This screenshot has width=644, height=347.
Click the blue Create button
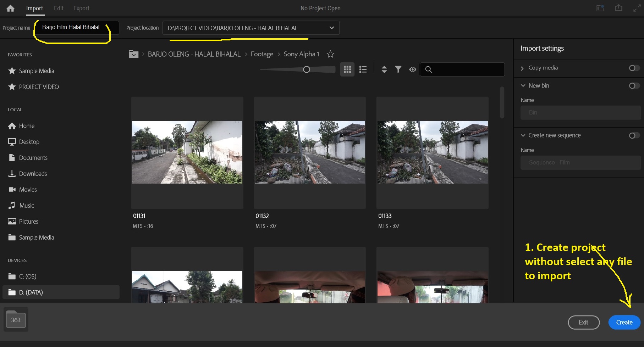pyautogui.click(x=624, y=322)
